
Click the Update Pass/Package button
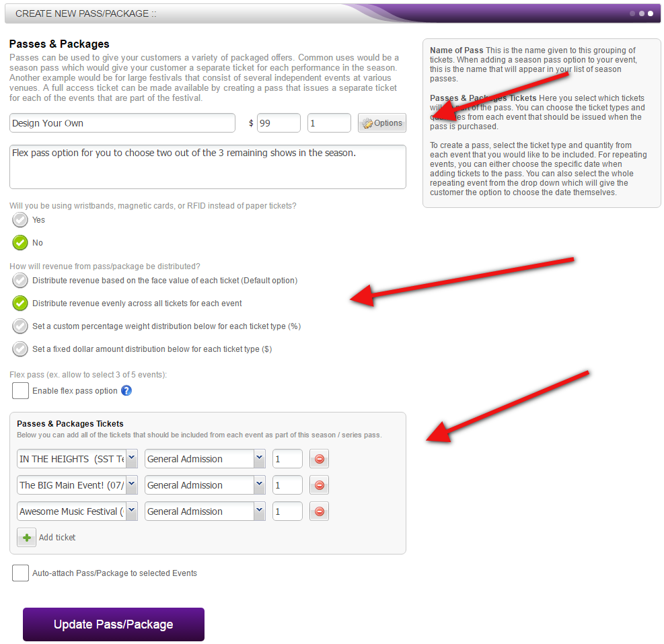113,624
